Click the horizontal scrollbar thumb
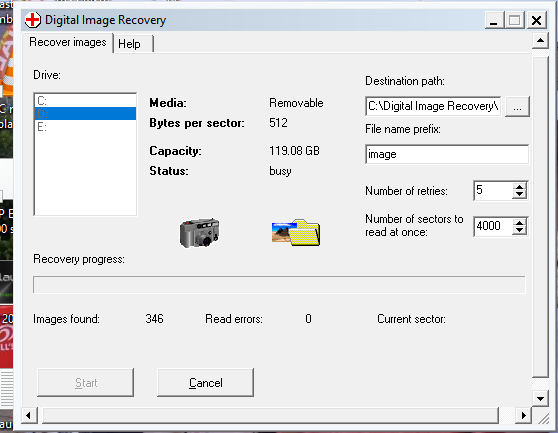This screenshot has width=558, height=433. point(270,415)
